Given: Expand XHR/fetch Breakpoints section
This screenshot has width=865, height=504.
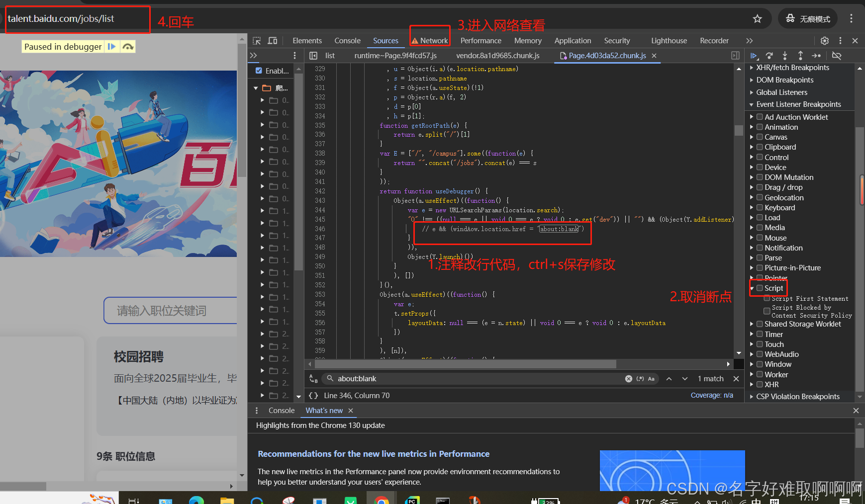Looking at the screenshot, I should (792, 68).
